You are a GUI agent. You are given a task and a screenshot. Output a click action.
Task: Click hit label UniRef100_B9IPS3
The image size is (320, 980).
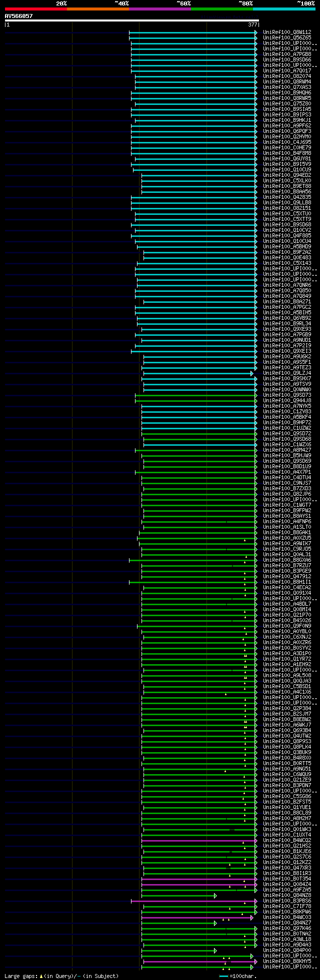[x=287, y=115]
